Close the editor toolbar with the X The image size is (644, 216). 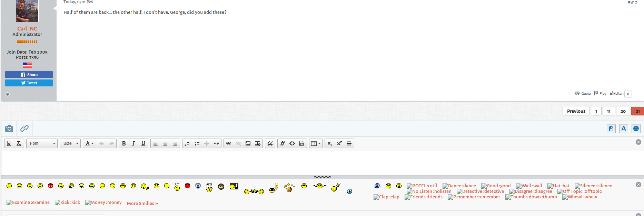(x=638, y=142)
